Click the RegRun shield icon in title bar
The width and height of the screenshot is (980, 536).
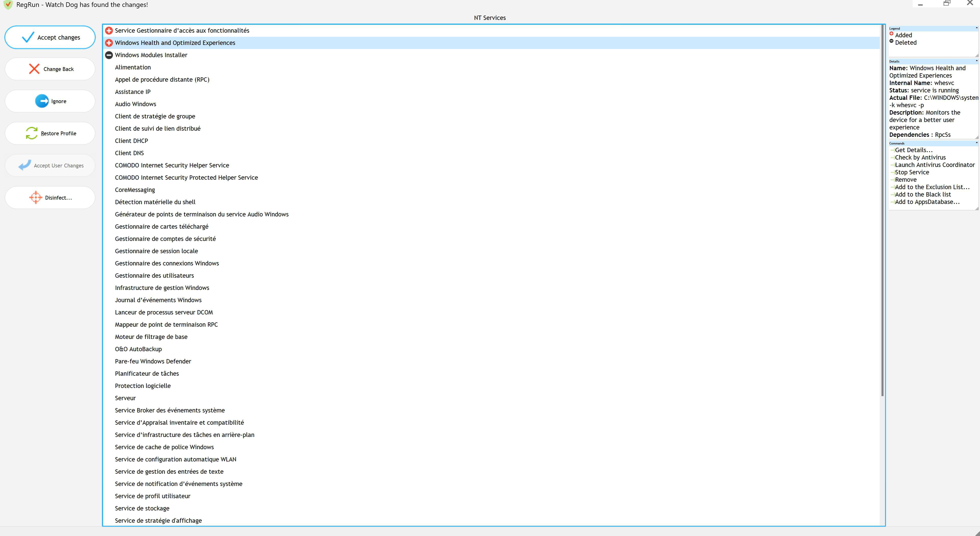pyautogui.click(x=8, y=5)
